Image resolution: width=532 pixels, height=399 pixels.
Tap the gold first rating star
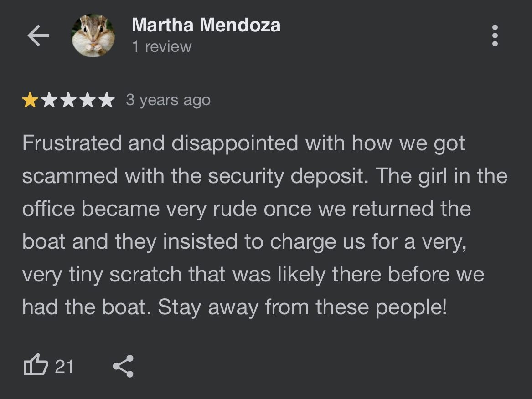coord(30,100)
